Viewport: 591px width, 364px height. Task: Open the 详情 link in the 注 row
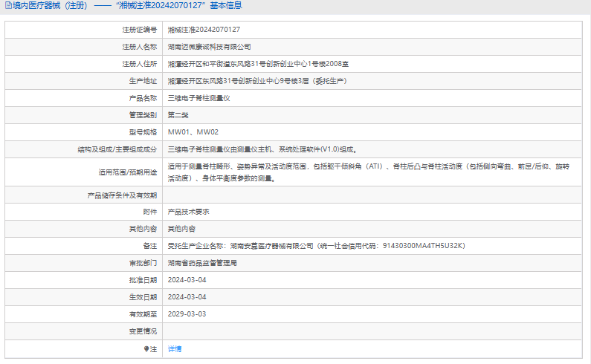pos(175,349)
